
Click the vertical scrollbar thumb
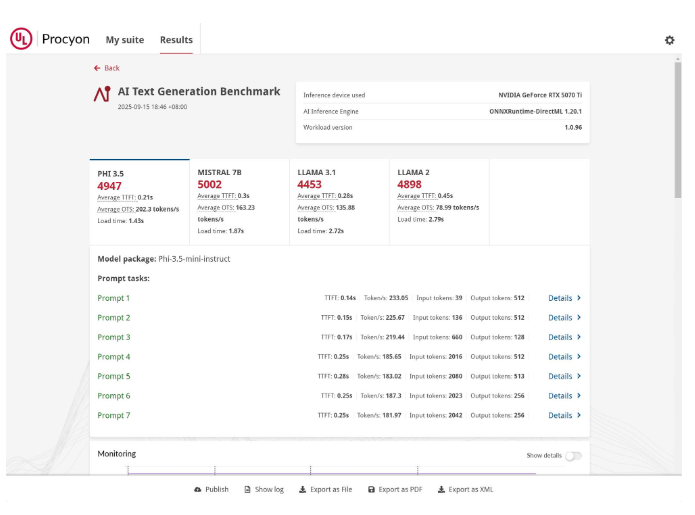[x=678, y=129]
